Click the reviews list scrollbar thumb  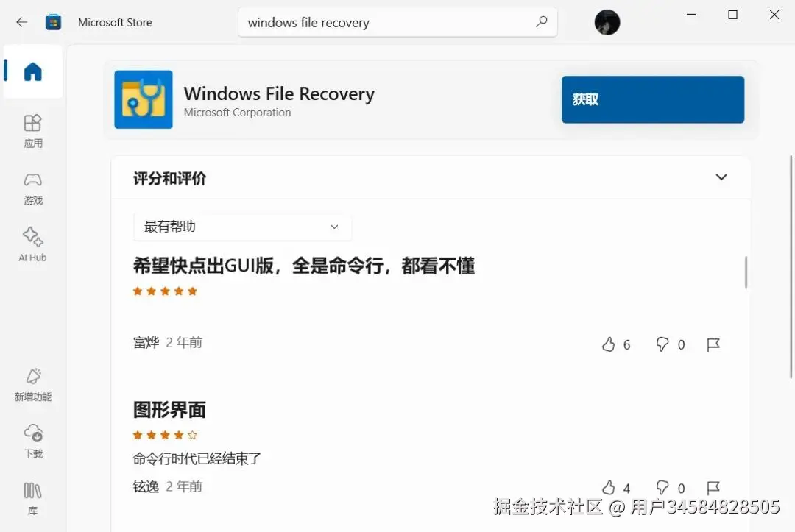pyautogui.click(x=746, y=272)
